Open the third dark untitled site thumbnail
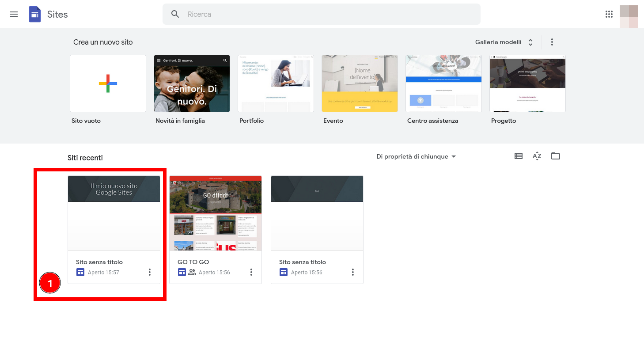The width and height of the screenshot is (644, 345). pos(317,213)
